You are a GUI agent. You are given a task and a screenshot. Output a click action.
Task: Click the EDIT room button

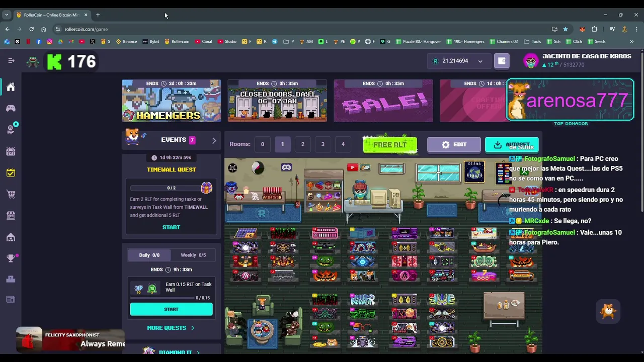pos(454,144)
